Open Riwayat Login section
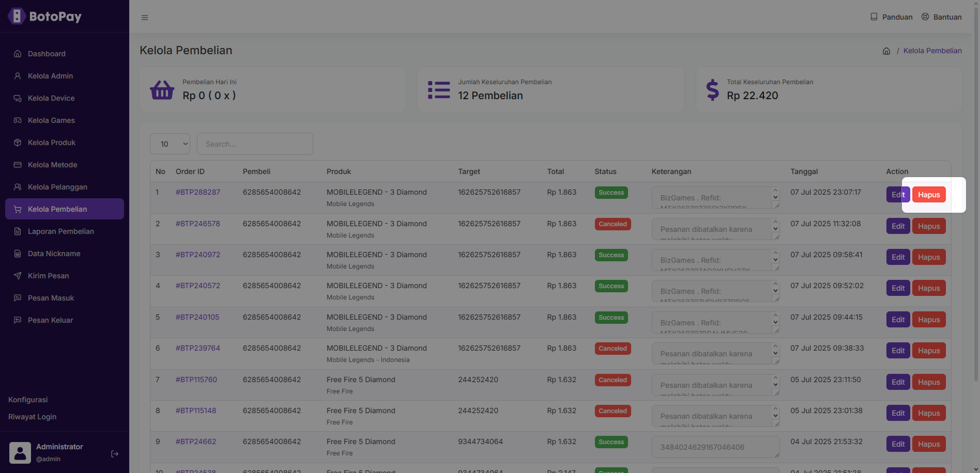Screen dimensions: 980x473 (x=33, y=417)
